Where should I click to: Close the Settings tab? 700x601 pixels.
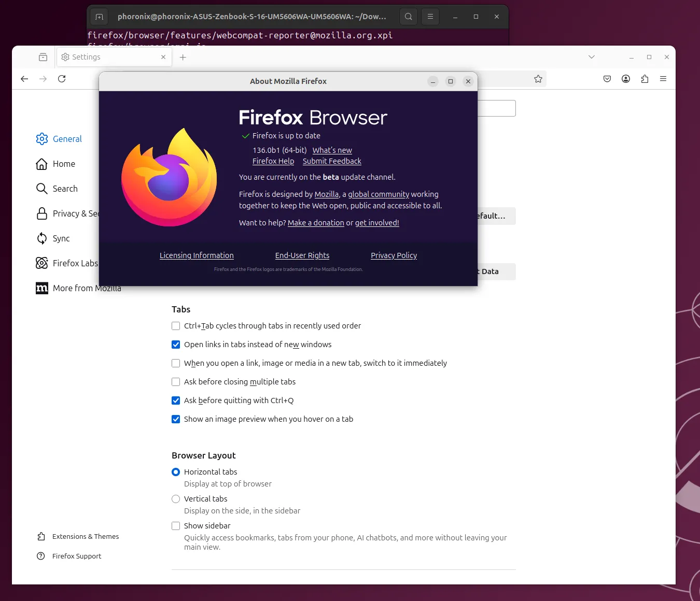click(x=163, y=57)
